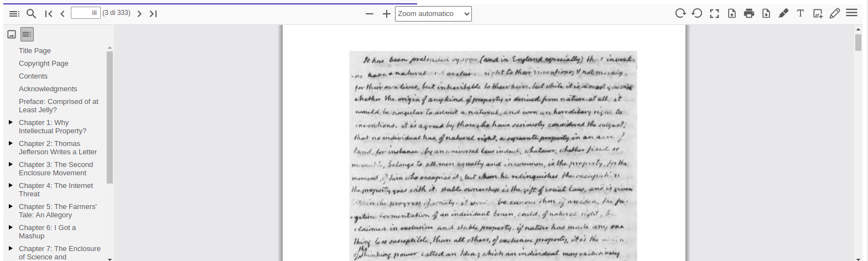Open the Zoom automatico dropdown
The height and width of the screenshot is (261, 868).
tap(433, 14)
